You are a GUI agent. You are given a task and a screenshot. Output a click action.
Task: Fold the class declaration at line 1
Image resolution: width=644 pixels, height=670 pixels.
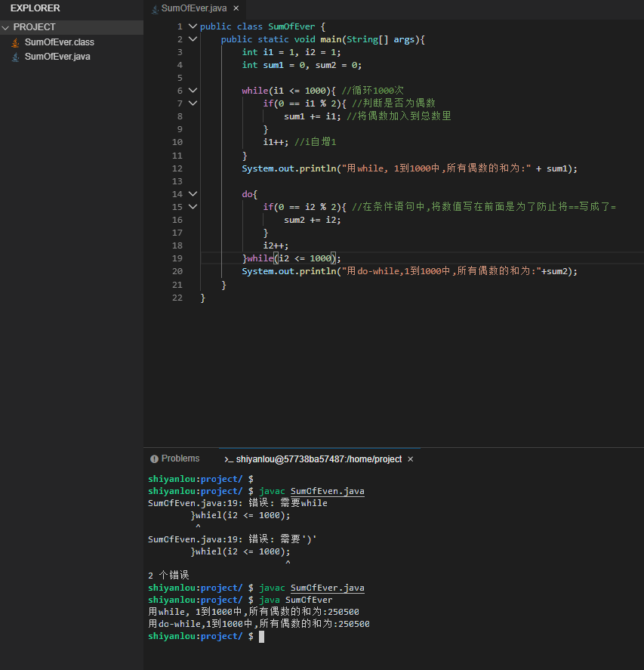pos(193,26)
